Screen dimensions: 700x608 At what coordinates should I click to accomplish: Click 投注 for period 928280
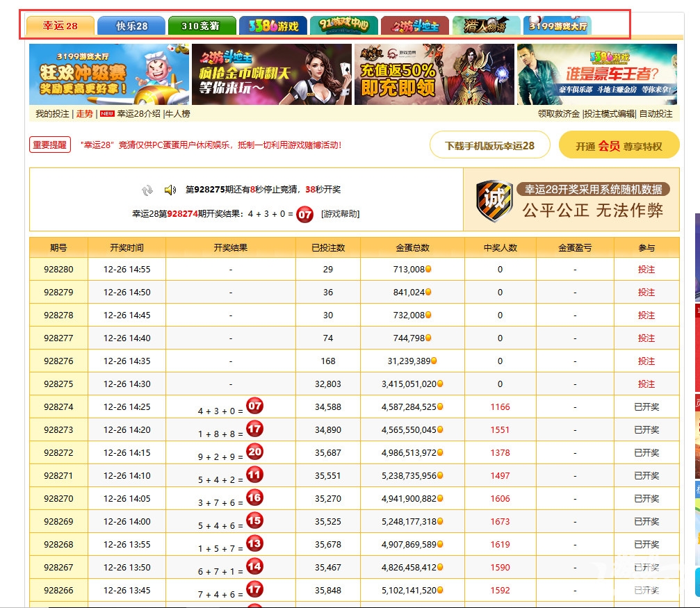coord(646,269)
